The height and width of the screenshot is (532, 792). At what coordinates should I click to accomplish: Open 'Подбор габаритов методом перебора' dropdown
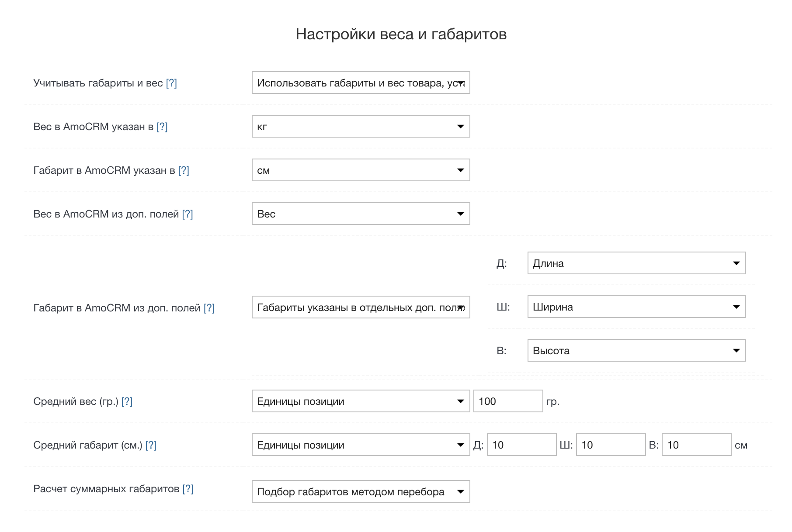click(361, 492)
